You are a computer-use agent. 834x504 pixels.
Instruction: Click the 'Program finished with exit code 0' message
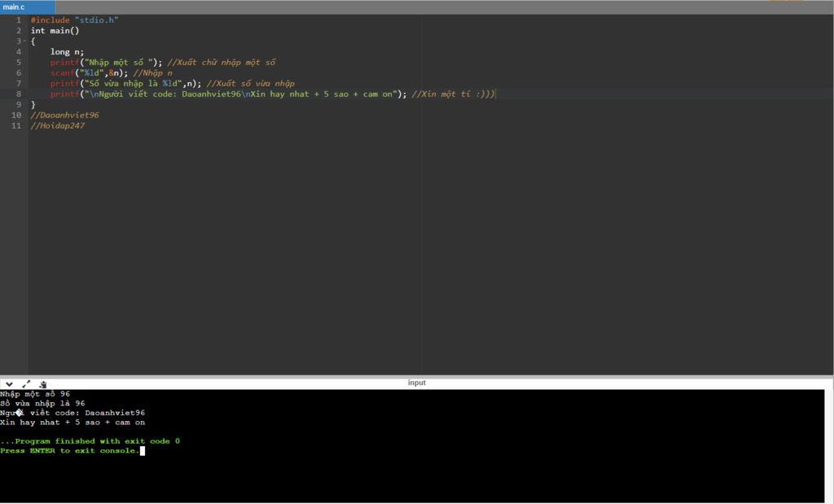(90, 441)
